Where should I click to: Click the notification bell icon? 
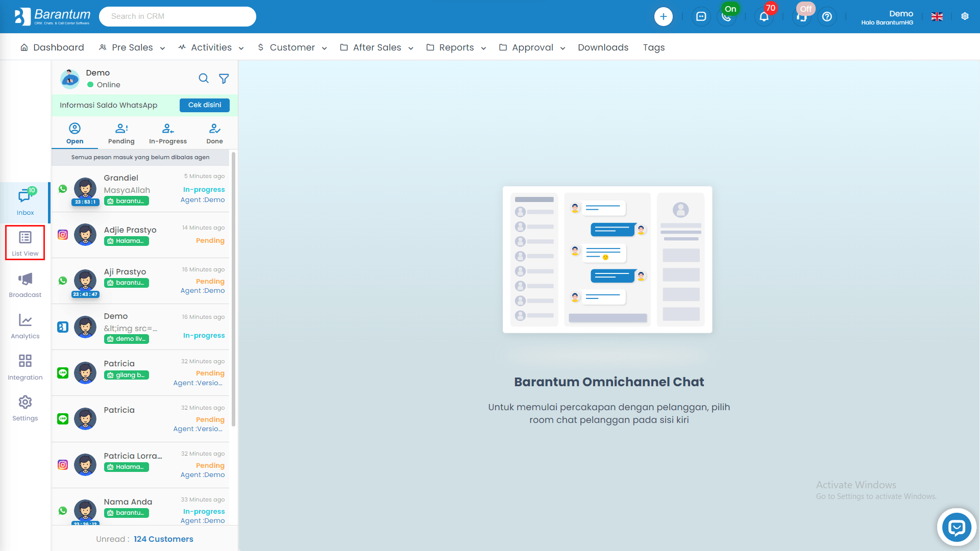(x=764, y=16)
